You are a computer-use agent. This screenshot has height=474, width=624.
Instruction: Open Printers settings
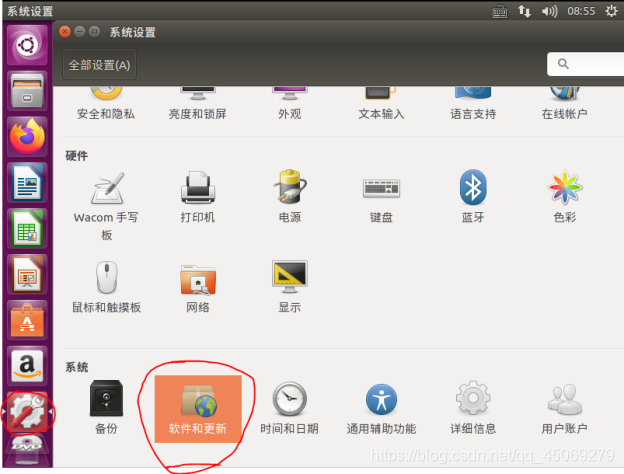pos(198,197)
